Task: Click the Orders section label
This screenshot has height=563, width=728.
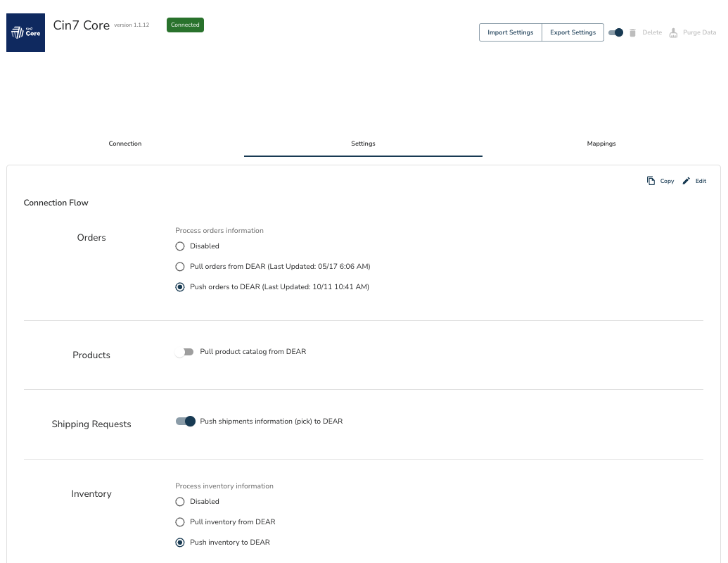Action: (x=91, y=237)
